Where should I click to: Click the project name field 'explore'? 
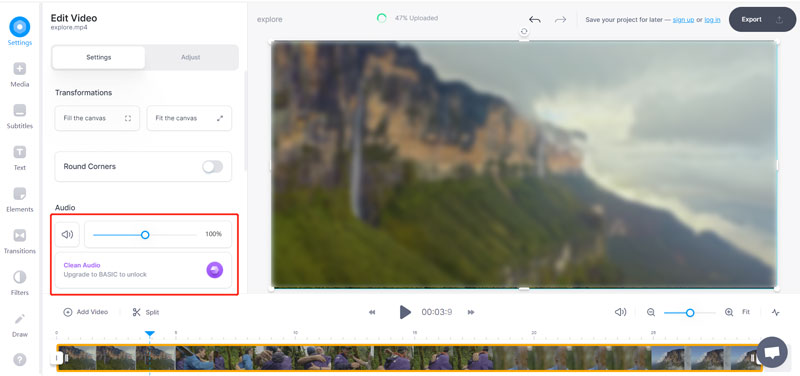coord(270,19)
